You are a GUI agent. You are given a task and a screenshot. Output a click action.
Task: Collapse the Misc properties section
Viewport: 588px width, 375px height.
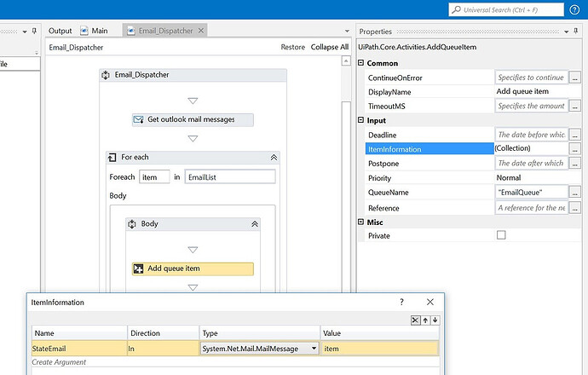pos(360,222)
